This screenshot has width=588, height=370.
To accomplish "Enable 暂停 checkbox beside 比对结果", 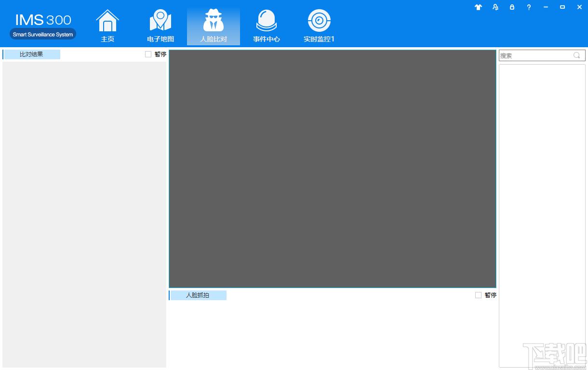I will pos(148,54).
